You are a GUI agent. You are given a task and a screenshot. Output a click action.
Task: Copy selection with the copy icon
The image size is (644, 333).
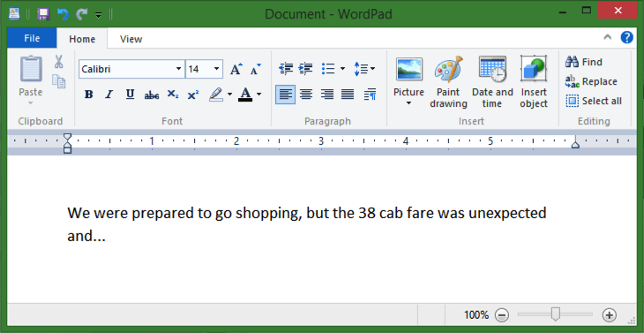coord(59,81)
